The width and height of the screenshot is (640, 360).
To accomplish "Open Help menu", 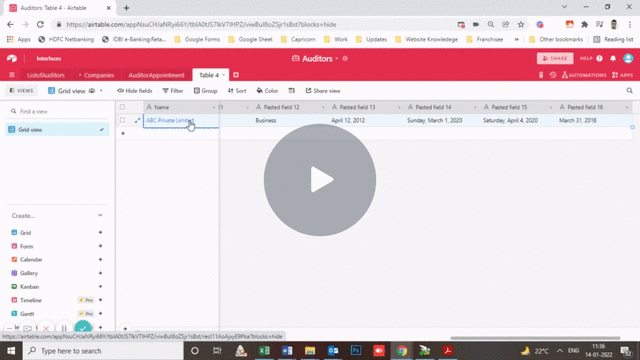I will 591,59.
